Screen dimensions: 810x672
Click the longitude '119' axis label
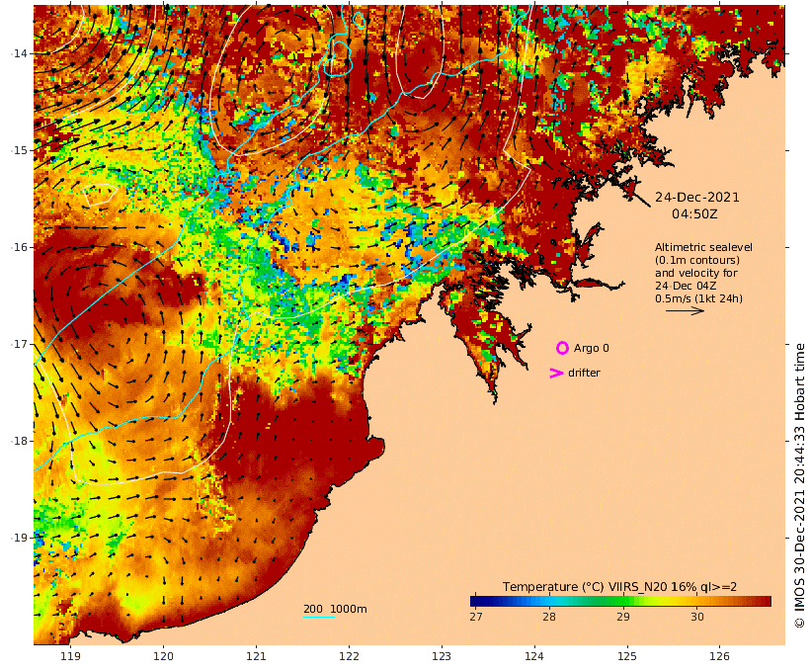click(70, 656)
